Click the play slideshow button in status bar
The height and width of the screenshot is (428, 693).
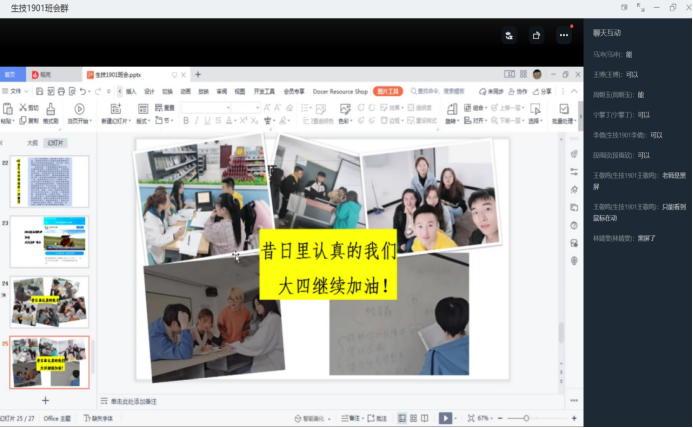coord(446,418)
